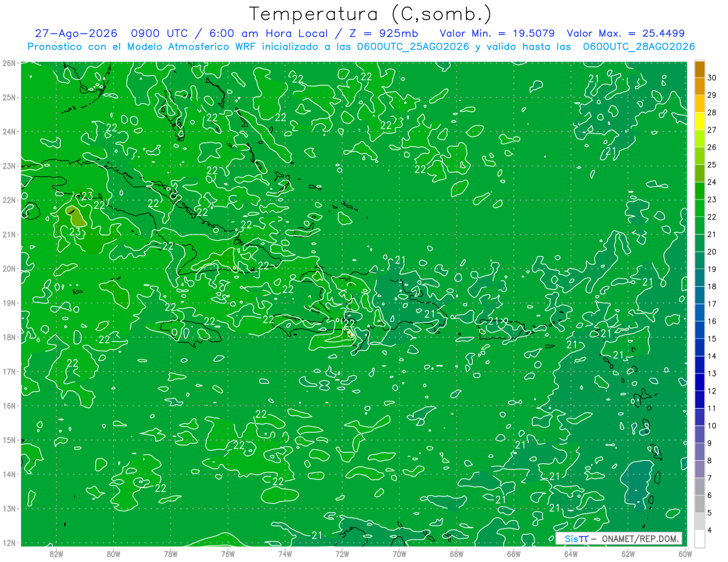Click the 13N latitude axis label
Image resolution: width=728 pixels, height=562 pixels.
8,508
